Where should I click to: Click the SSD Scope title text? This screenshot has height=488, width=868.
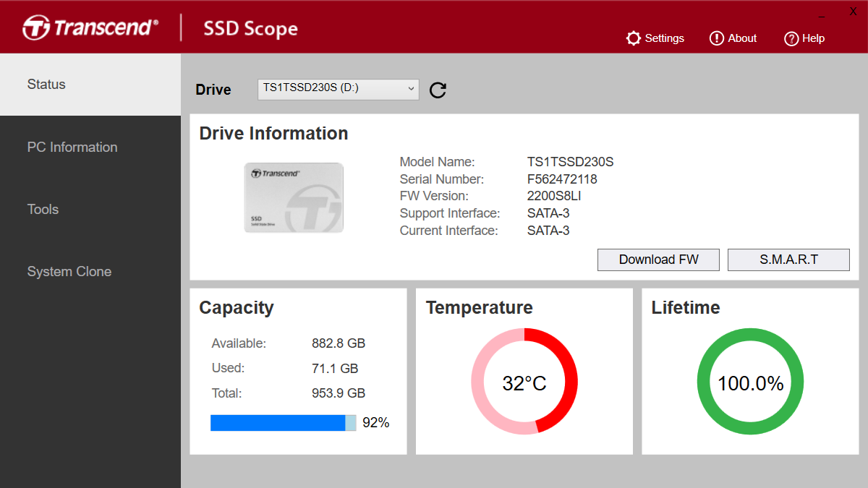click(250, 29)
